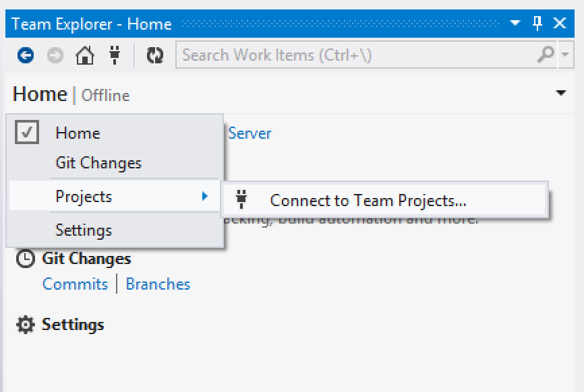Click the Connect plug icon in toolbar
The image size is (584, 392).
[x=115, y=55]
